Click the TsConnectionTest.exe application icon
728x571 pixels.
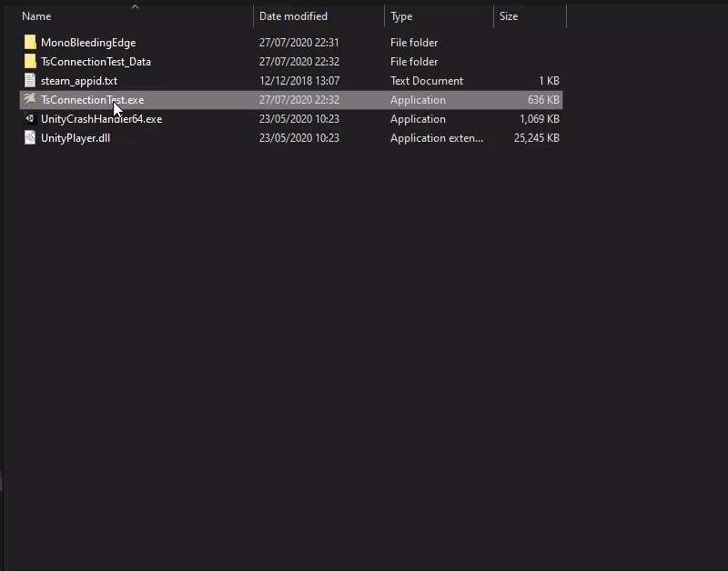pyautogui.click(x=30, y=99)
